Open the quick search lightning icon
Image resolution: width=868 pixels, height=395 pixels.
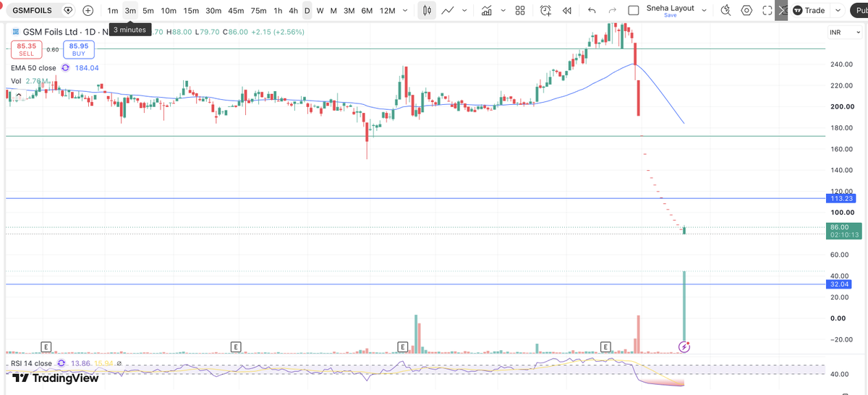click(726, 11)
